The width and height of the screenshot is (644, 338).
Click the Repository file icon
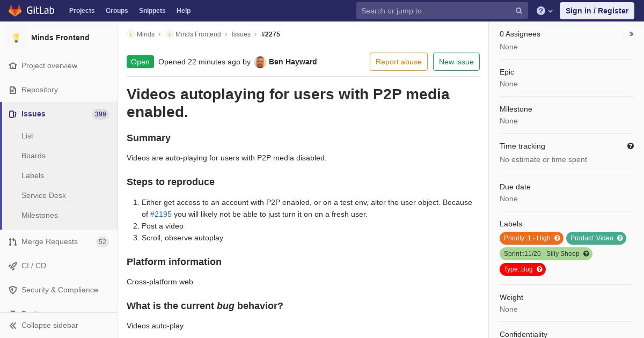(13, 90)
